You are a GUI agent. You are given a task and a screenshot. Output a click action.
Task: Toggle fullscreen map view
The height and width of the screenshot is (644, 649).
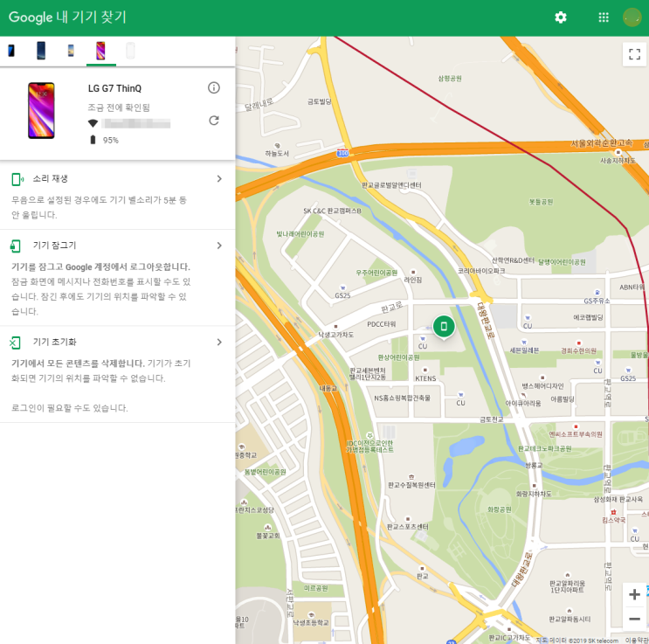point(634,54)
